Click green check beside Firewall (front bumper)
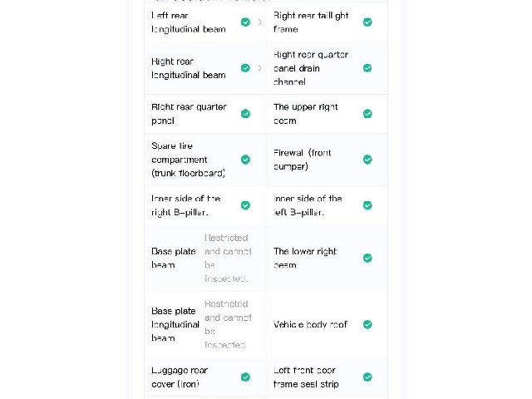Viewport: 532px width, 399px height. (367, 160)
